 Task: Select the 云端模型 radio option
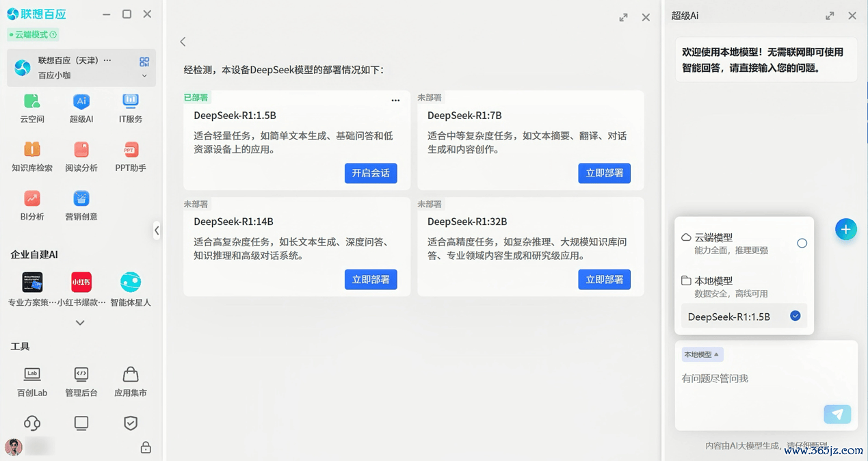point(802,243)
